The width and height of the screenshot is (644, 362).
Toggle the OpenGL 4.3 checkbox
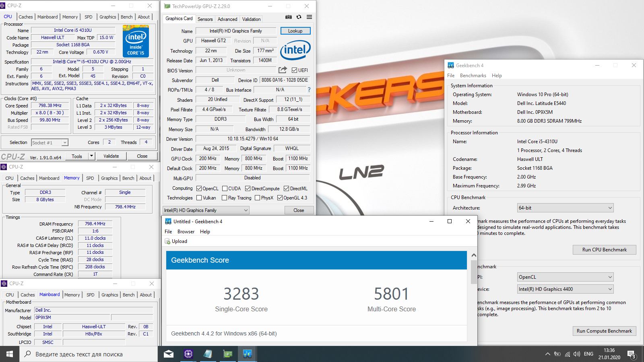click(x=280, y=197)
